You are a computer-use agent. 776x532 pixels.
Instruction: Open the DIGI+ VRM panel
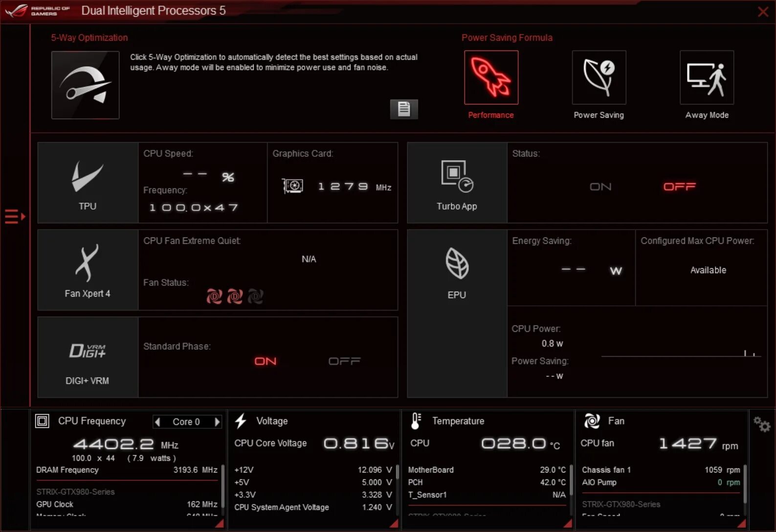88,357
